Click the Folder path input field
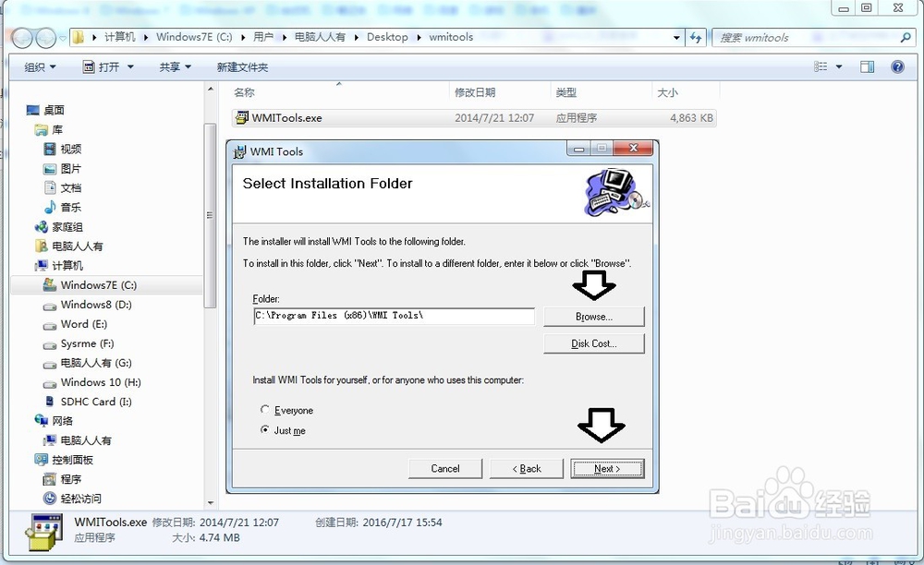The image size is (924, 565). click(x=395, y=316)
